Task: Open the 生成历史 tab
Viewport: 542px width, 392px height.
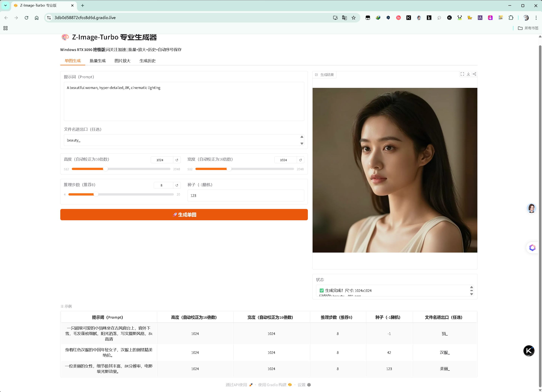Action: [x=147, y=61]
